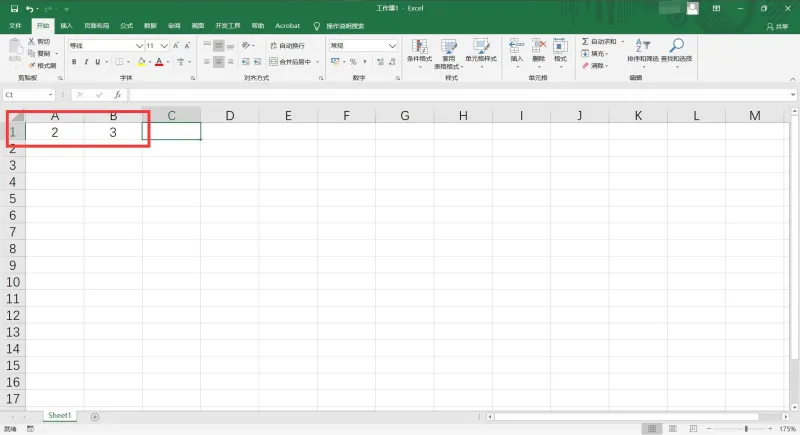Toggle bold formatting
This screenshot has width=800, height=435.
74,62
